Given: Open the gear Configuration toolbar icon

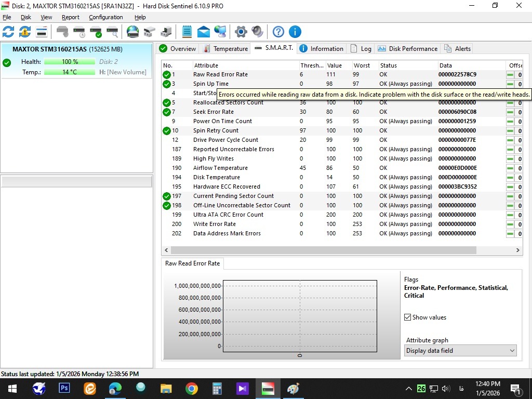Looking at the screenshot, I should 241,32.
